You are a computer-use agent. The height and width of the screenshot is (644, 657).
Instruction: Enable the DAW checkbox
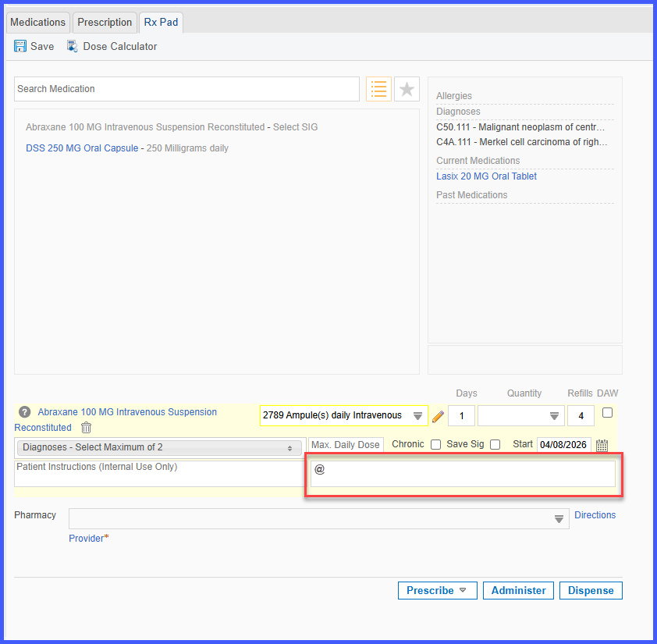coord(607,413)
